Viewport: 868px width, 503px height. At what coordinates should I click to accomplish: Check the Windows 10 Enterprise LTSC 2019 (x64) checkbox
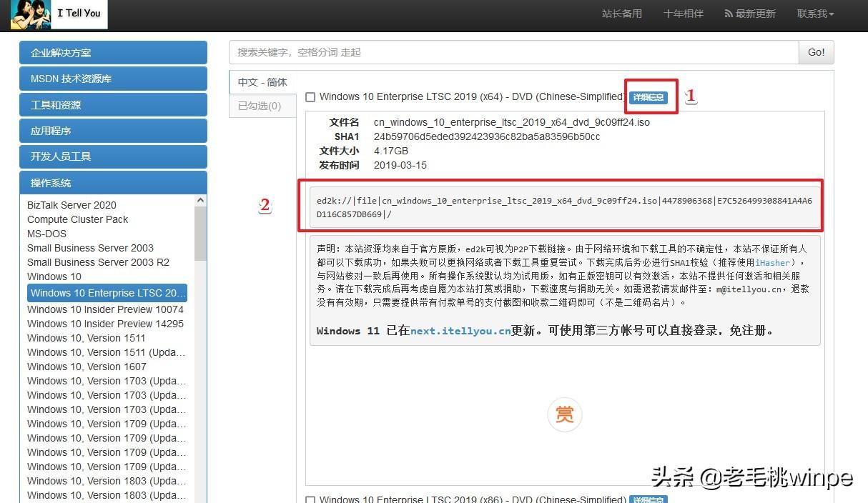pyautogui.click(x=310, y=97)
